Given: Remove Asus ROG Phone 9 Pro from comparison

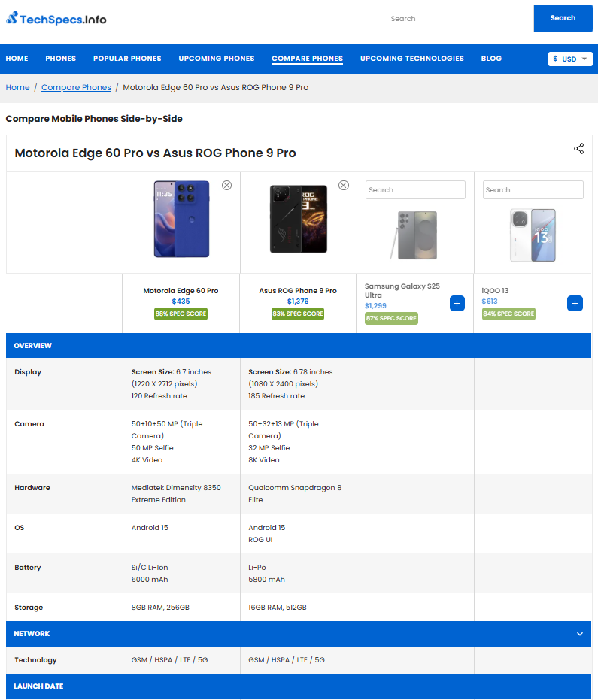Looking at the screenshot, I should 344,185.
